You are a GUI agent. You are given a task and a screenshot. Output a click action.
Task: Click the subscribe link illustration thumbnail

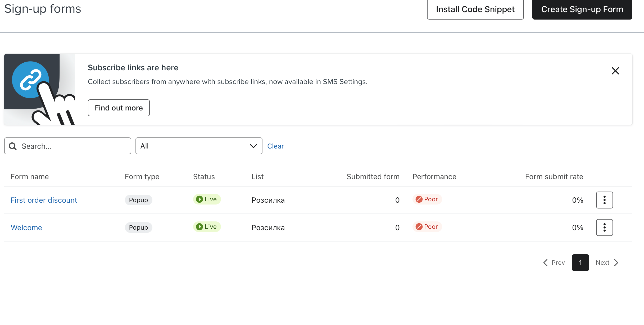click(40, 89)
